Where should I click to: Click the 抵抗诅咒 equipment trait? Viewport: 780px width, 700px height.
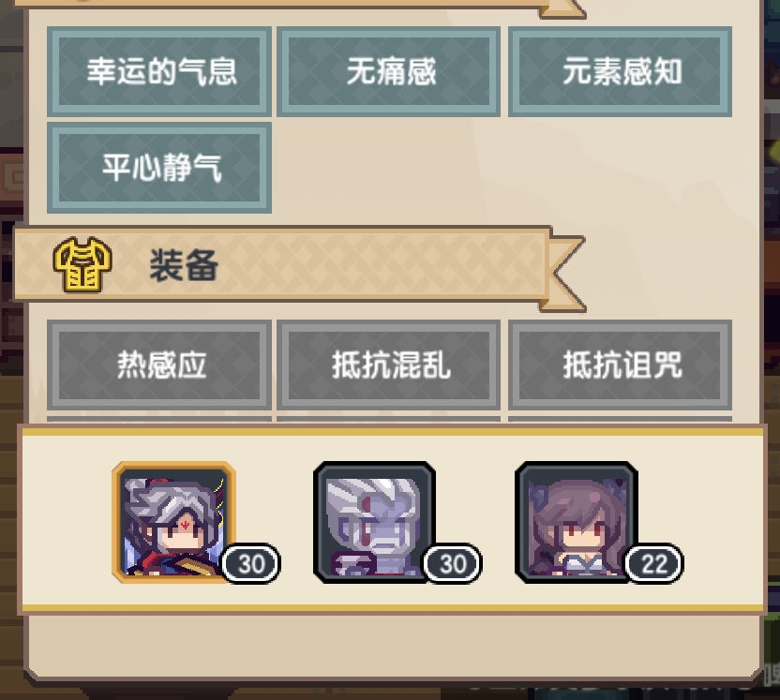(620, 365)
